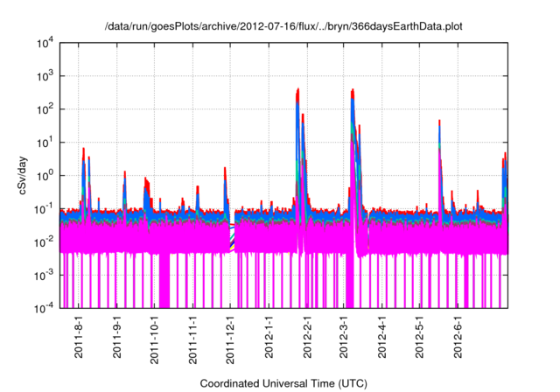Select the 2011-9-1 date tick label
The image size is (560, 392).
[116, 337]
